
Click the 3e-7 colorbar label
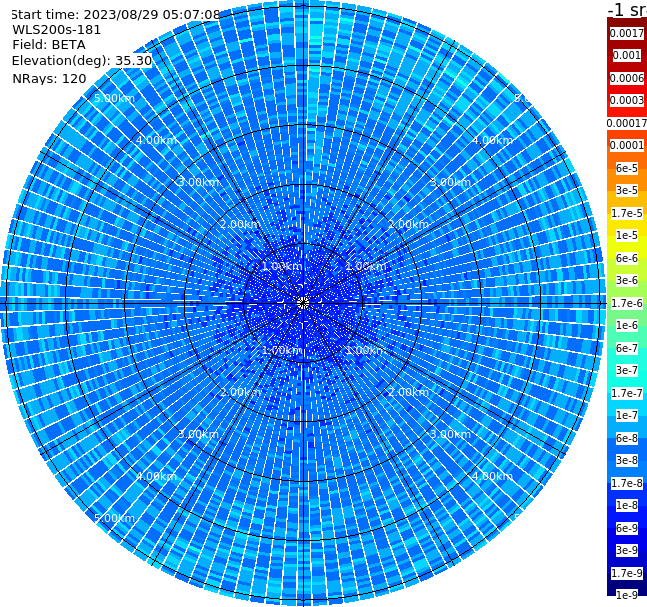(627, 370)
